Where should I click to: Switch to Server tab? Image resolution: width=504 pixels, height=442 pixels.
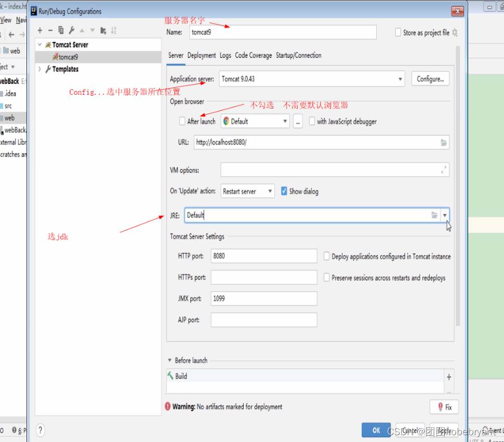click(176, 55)
